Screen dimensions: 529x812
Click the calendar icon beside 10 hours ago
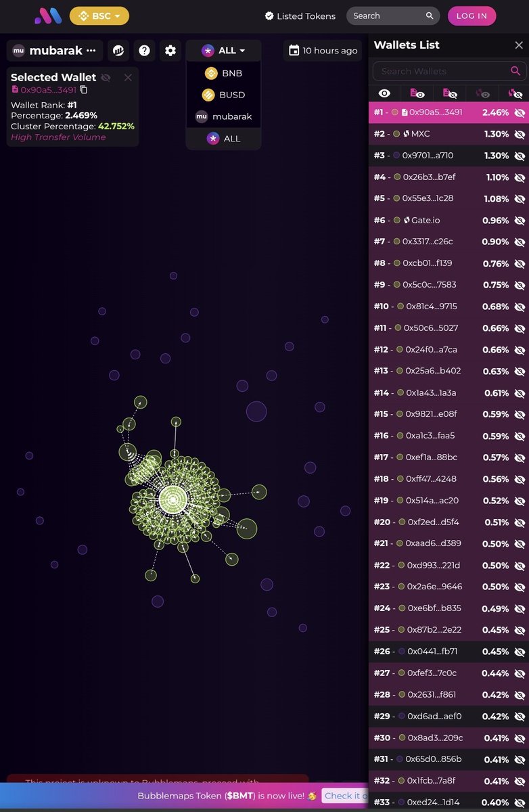294,50
